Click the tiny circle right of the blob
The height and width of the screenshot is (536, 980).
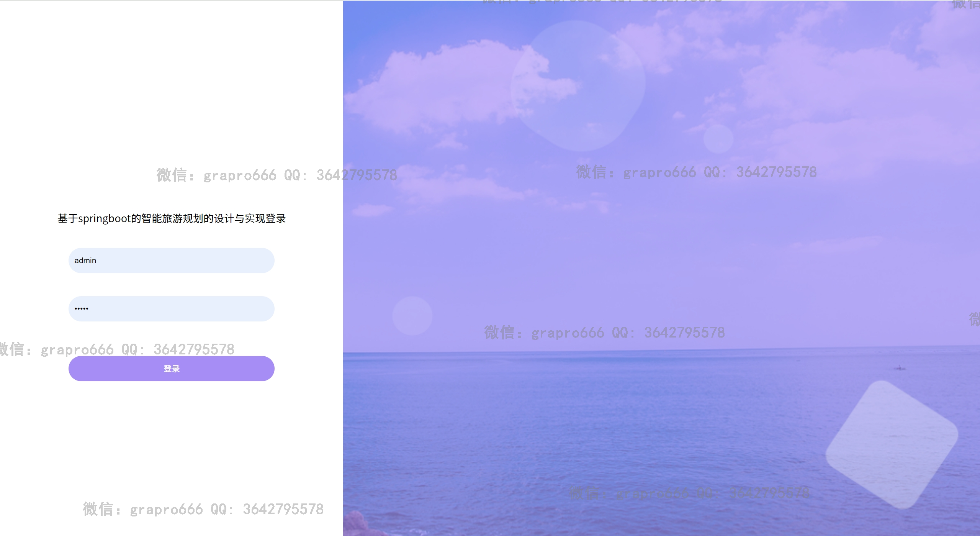point(718,139)
